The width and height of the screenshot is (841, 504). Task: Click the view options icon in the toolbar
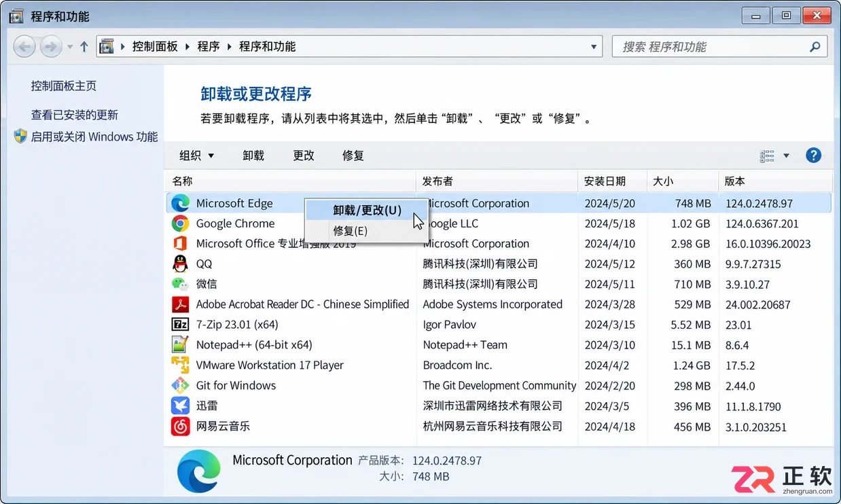pos(767,156)
